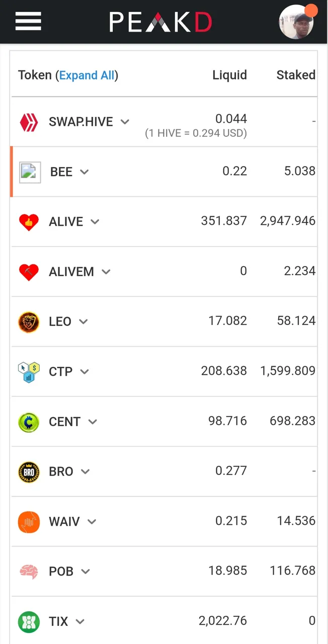Click the ALIVE heart token icon
328x644 pixels.
click(x=29, y=222)
